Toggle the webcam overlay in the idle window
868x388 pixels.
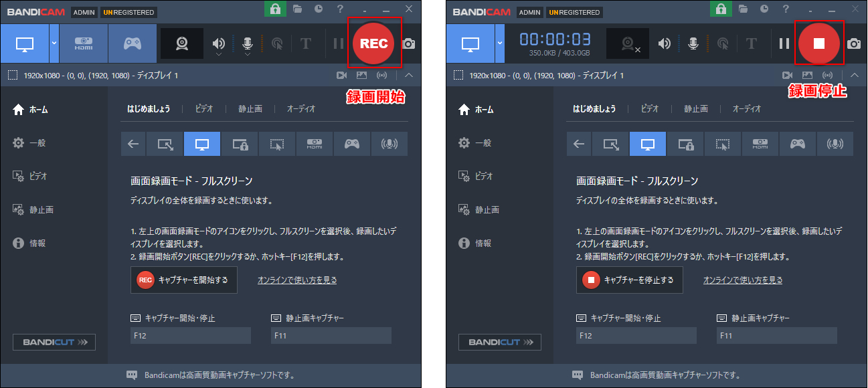click(x=182, y=43)
